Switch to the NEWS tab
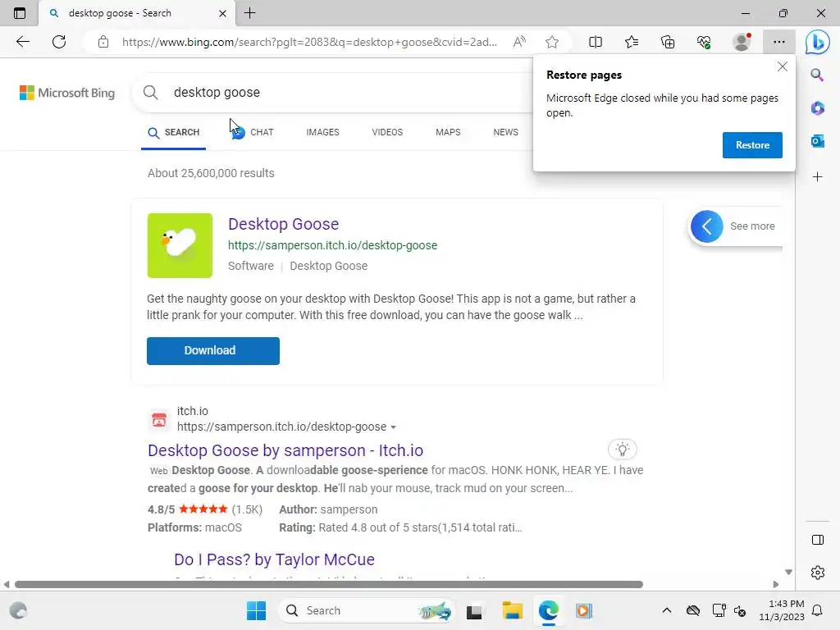Viewport: 840px width, 630px height. click(505, 132)
